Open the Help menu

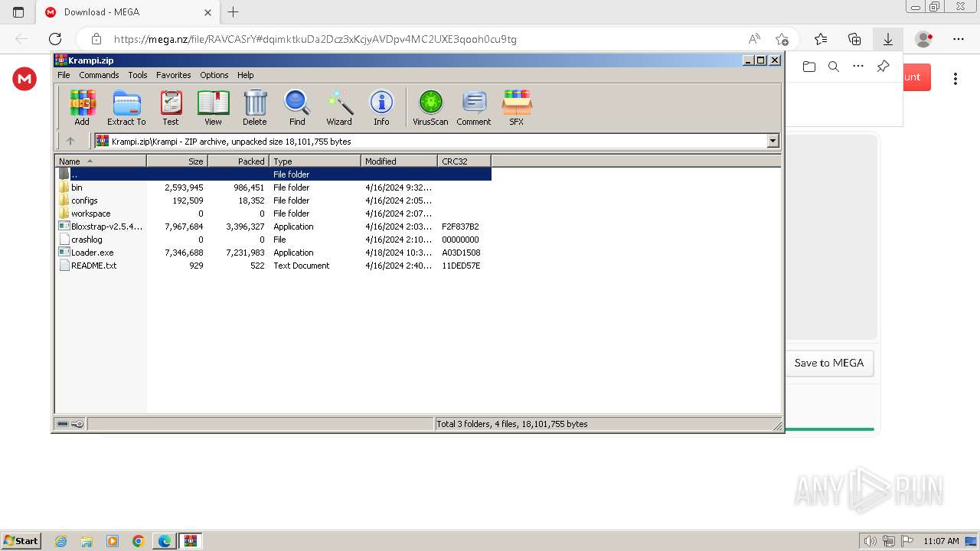click(x=245, y=75)
